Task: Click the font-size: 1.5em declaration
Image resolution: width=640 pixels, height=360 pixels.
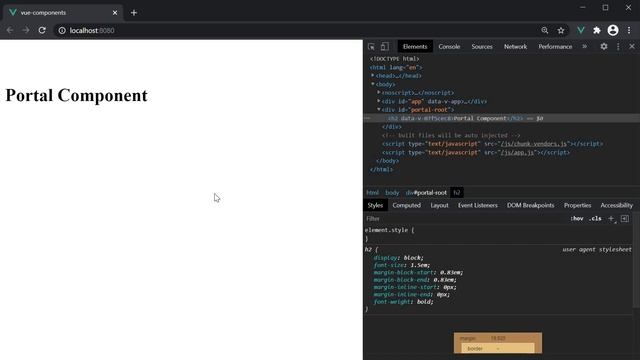Action: [402, 265]
